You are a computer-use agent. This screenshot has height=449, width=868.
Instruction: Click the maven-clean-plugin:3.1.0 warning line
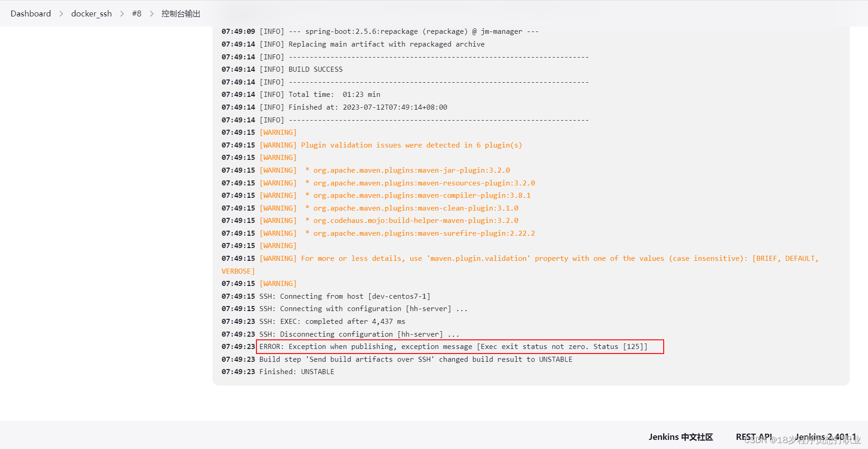(370, 208)
